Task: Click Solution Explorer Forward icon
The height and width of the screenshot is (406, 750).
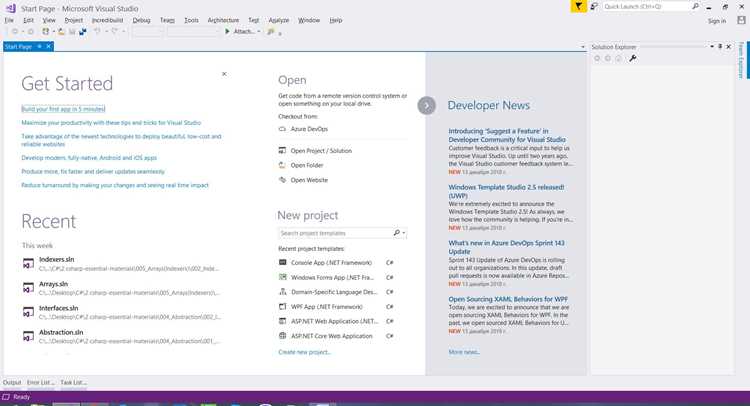Action: [x=607, y=58]
